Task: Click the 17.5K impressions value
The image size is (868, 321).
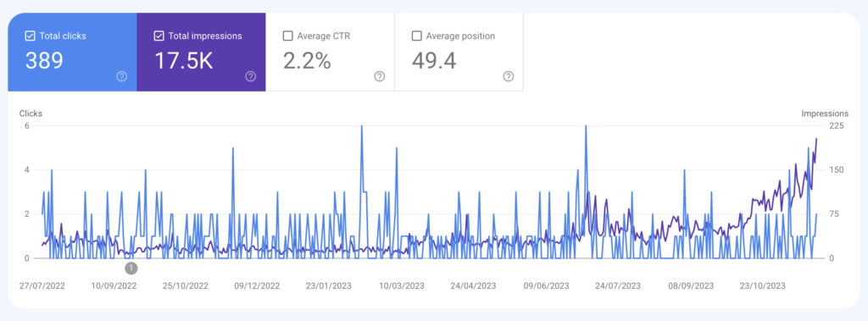Action: (183, 60)
